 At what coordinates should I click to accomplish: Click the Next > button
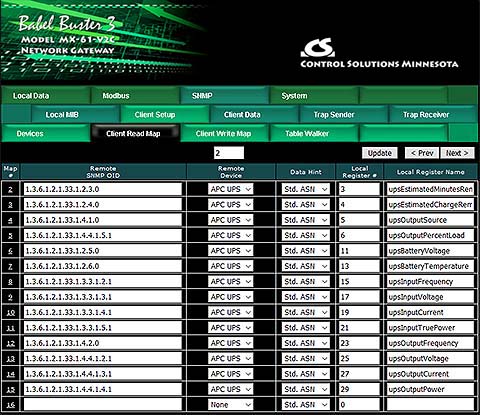coord(457,153)
